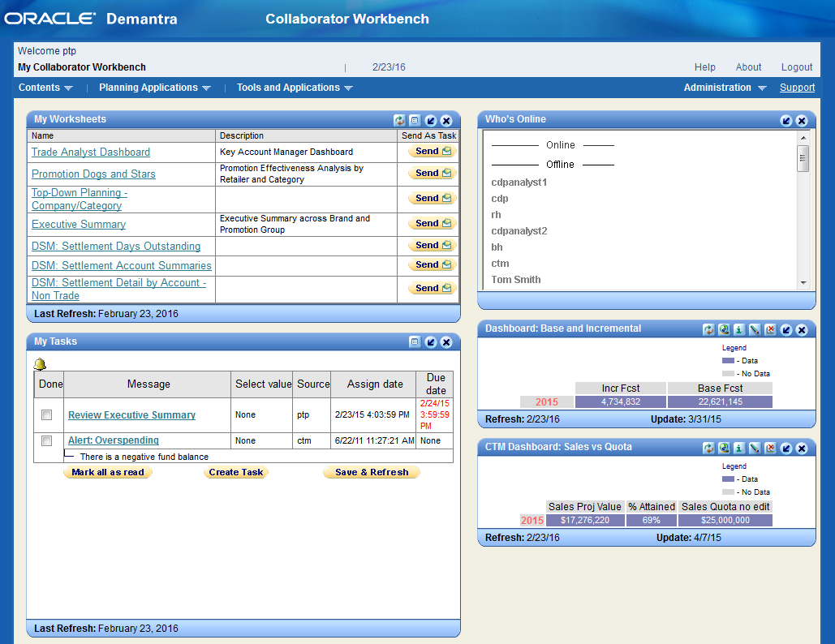This screenshot has width=835, height=644.
Task: Click the task alert bell icon
Action: [x=40, y=364]
